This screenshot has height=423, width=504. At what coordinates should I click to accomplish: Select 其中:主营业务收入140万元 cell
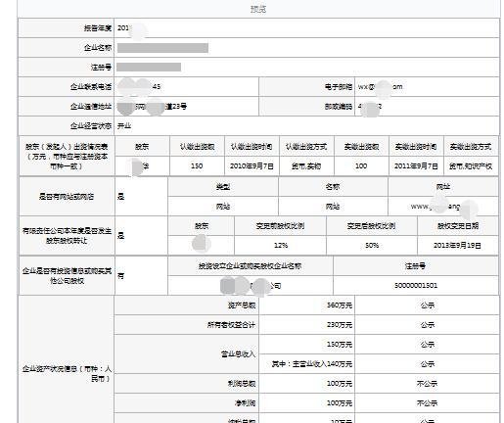coord(312,364)
